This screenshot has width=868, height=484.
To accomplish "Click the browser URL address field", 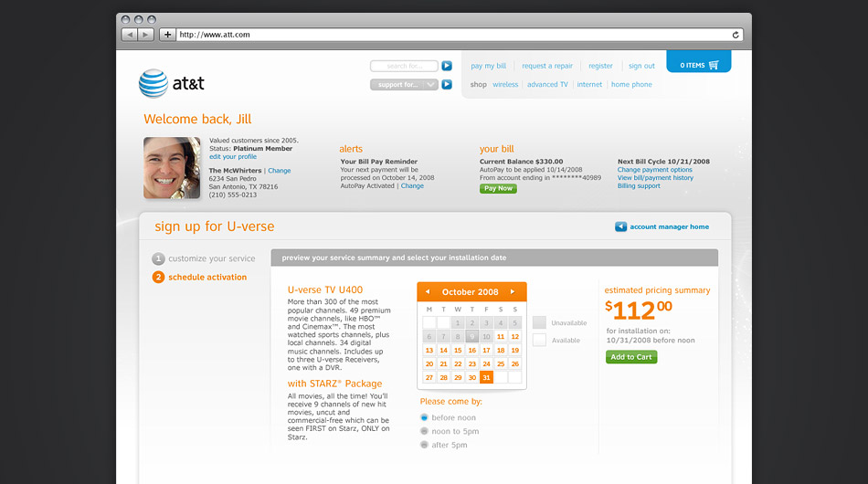I will (459, 35).
